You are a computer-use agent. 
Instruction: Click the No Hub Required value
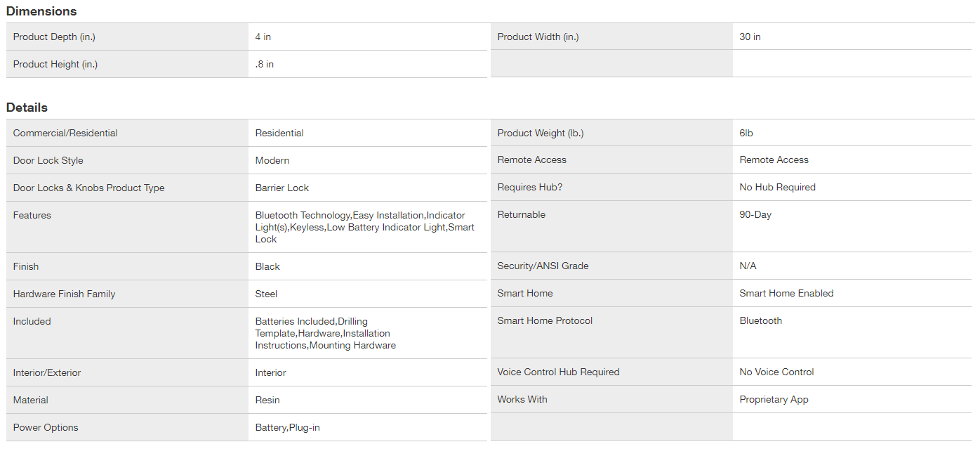click(x=777, y=187)
